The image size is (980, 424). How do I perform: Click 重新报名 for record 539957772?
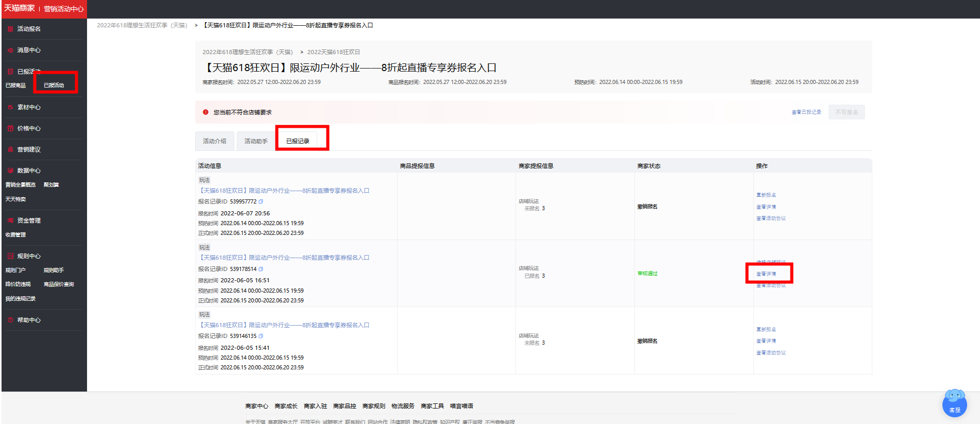766,195
